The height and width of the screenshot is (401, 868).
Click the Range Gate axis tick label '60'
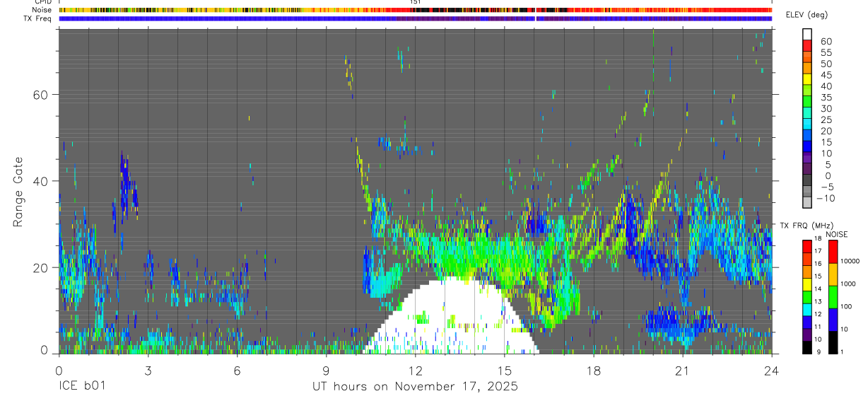(x=40, y=94)
